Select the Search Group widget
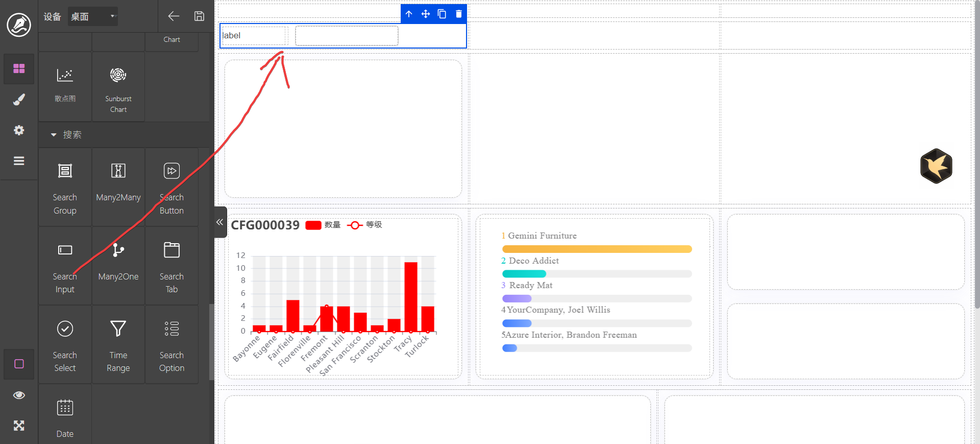This screenshot has height=444, width=980. 65,188
